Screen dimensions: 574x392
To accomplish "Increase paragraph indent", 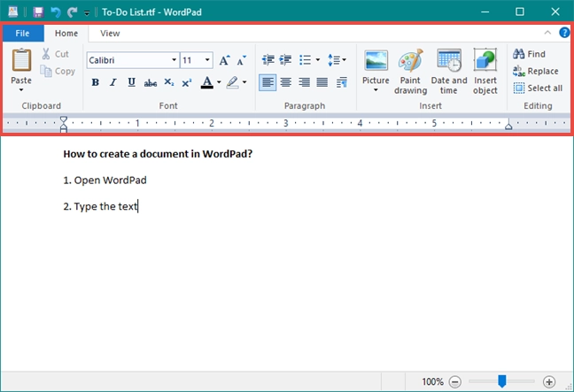I will tap(285, 59).
